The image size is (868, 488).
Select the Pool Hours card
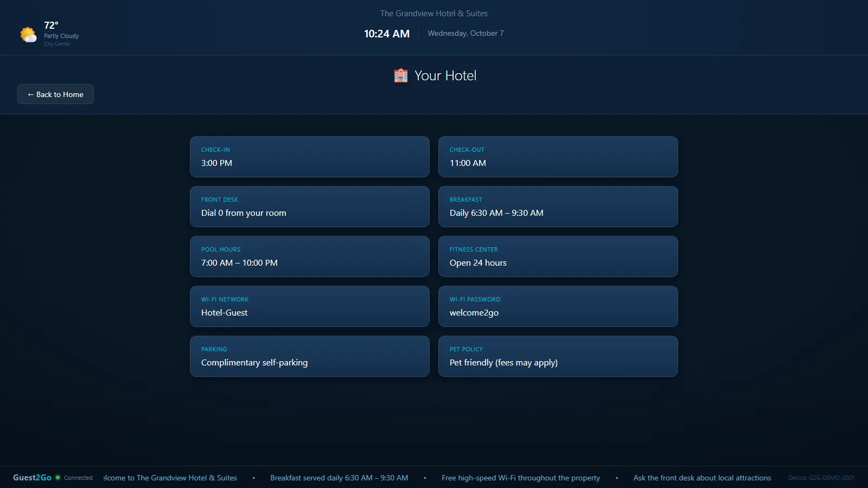point(310,256)
